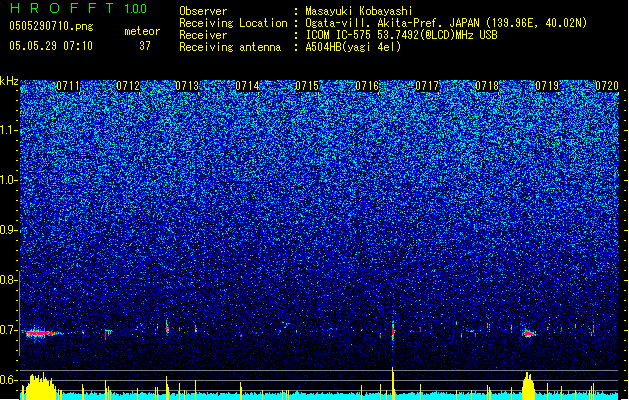
Task: Click the wide yellow power hump before 0711
Action: (x=39, y=387)
